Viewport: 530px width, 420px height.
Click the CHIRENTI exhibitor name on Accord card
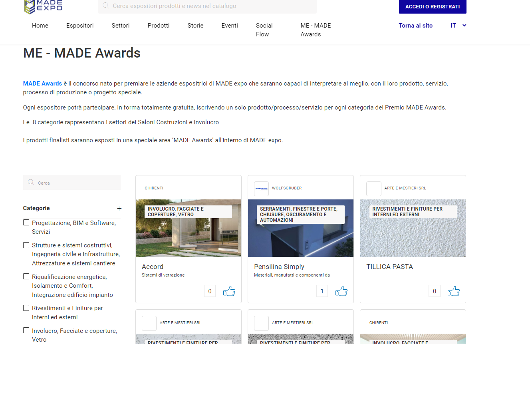click(x=154, y=188)
